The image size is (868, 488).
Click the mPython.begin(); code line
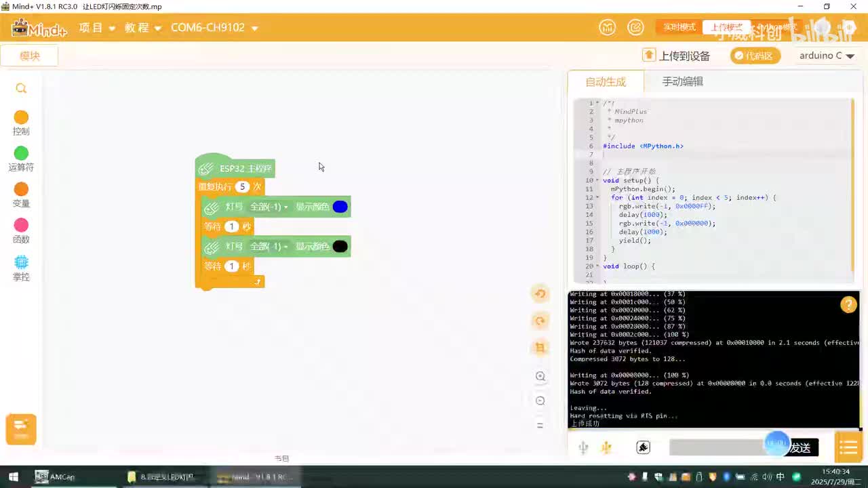pos(643,189)
